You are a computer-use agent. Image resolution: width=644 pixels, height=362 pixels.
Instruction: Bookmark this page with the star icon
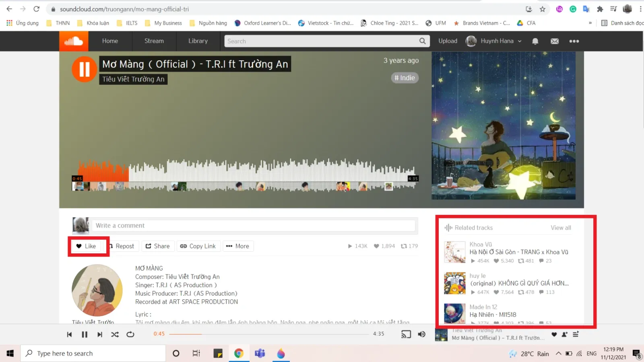(543, 9)
